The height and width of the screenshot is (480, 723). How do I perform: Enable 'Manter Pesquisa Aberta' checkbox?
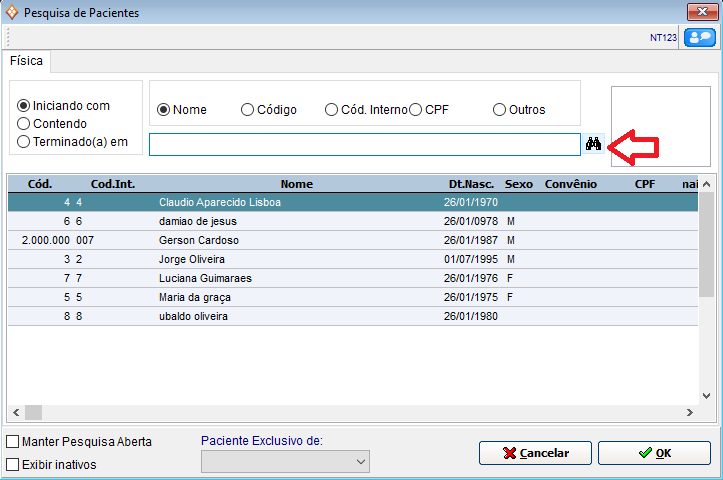[13, 441]
